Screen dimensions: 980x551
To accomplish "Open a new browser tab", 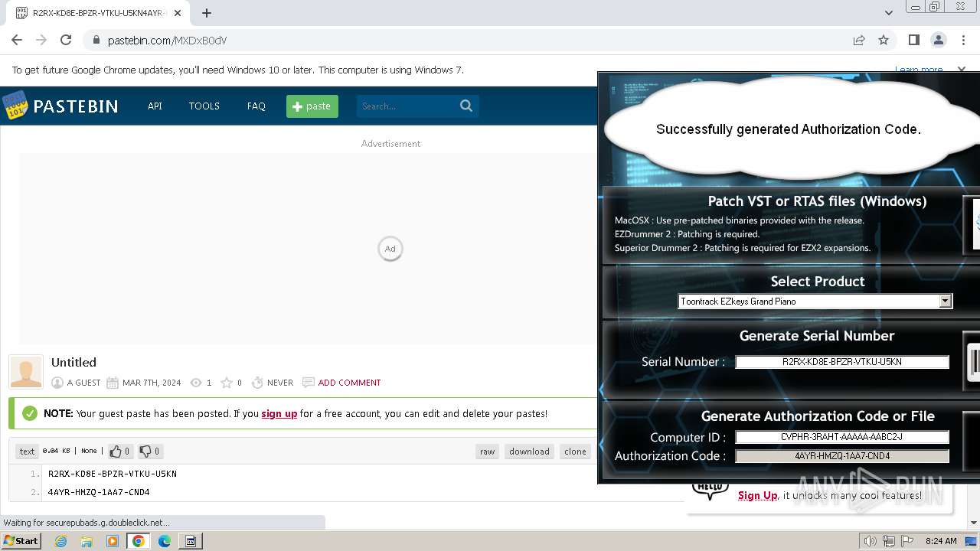I will [x=207, y=13].
